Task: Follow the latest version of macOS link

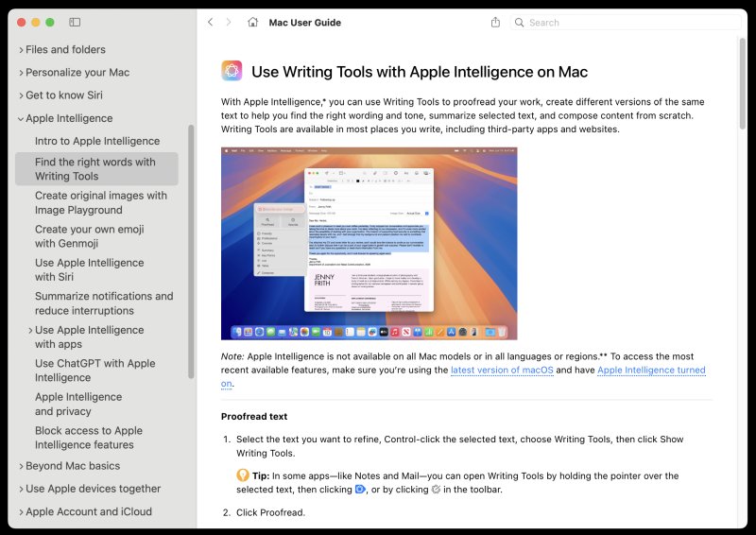Action: click(x=502, y=370)
